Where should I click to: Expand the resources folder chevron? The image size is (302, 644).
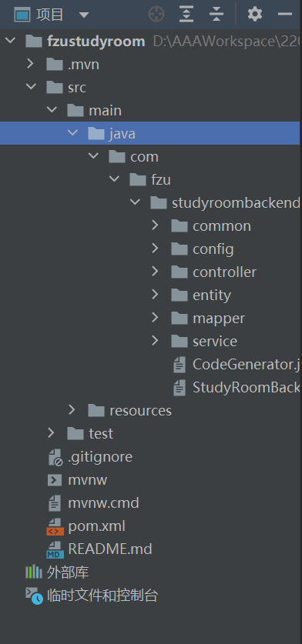pos(72,410)
